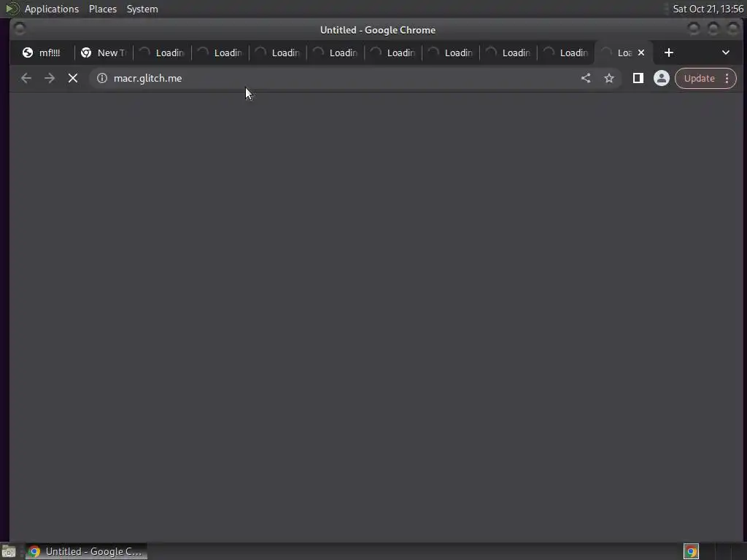
Task: Expand the tab search chevron
Action: [726, 52]
